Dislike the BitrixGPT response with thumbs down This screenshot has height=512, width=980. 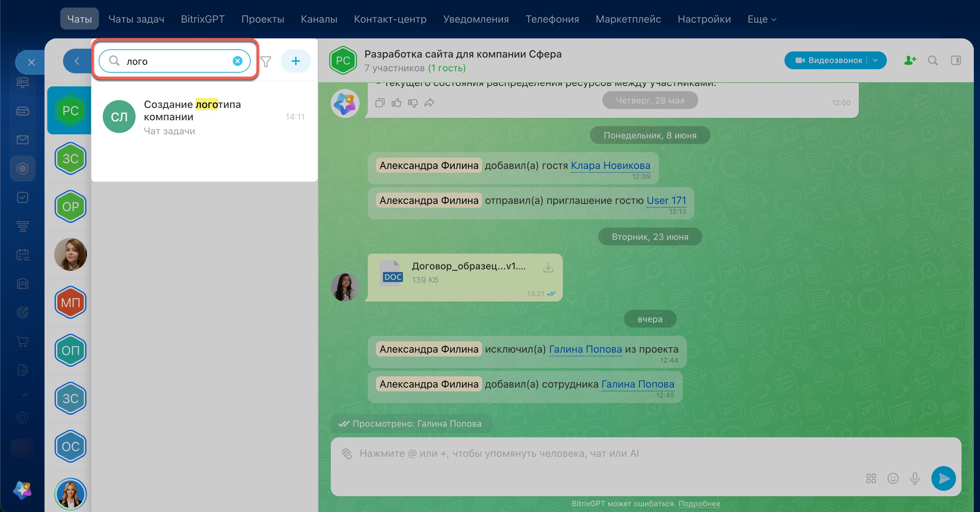[x=412, y=102]
